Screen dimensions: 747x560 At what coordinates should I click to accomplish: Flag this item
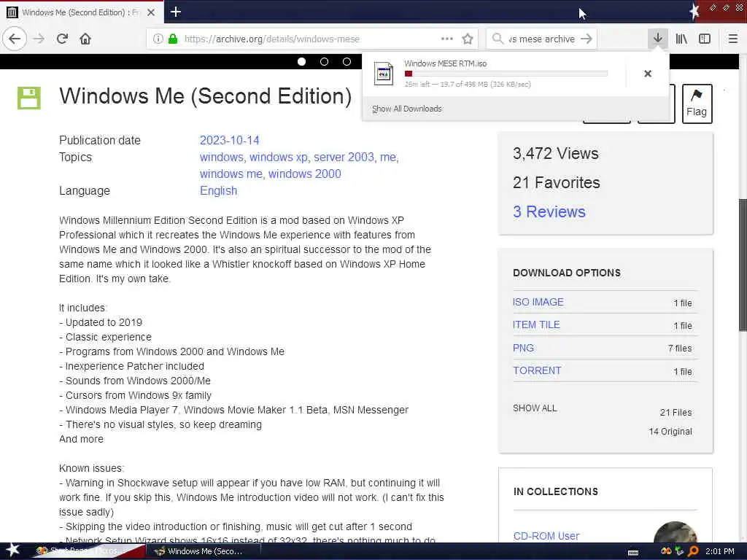click(x=697, y=104)
